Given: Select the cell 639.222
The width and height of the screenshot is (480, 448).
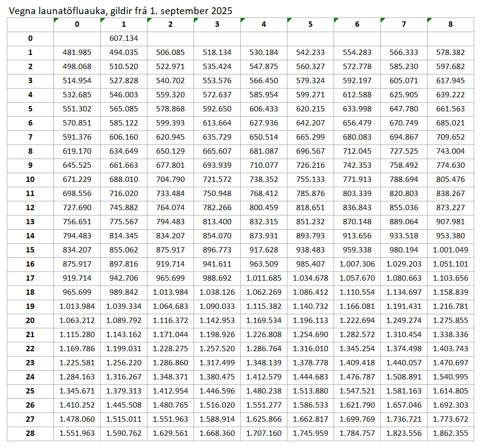Looking at the screenshot, I should pos(451,95).
